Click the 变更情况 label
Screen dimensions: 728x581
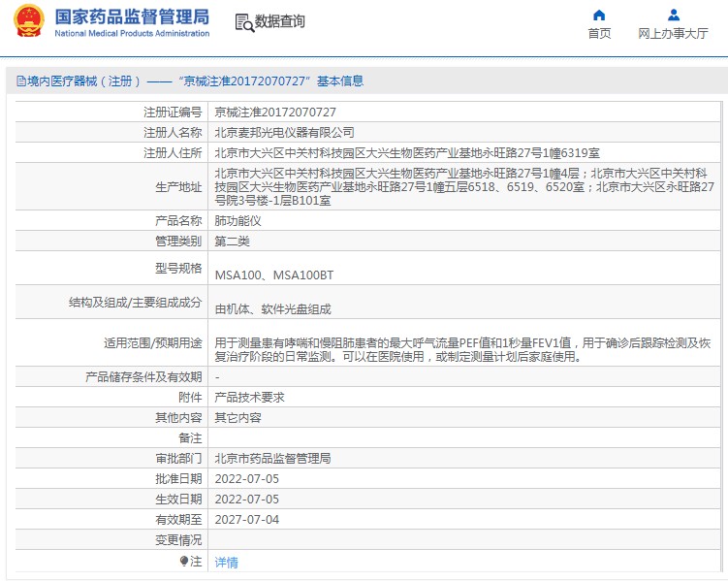(x=178, y=540)
